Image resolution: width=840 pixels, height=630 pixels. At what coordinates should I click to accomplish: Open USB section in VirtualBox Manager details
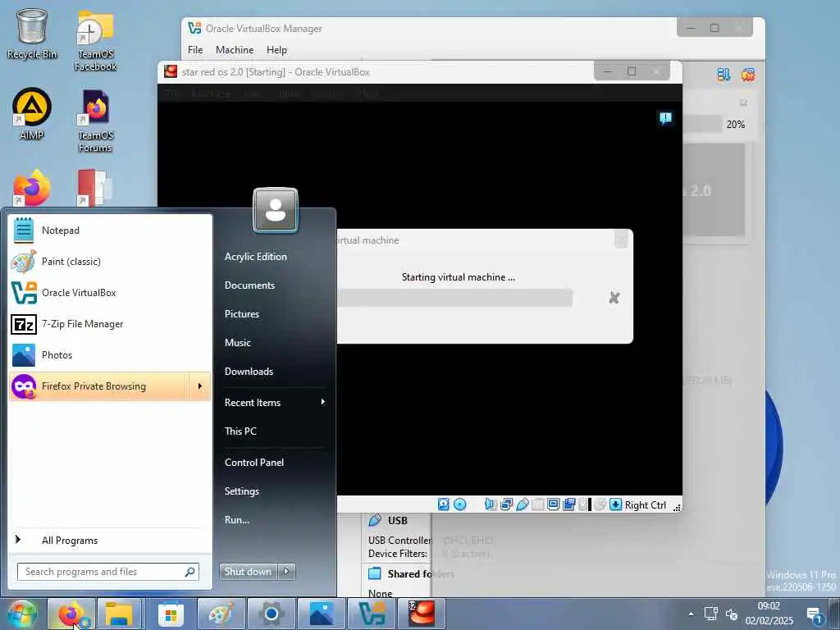pos(398,520)
